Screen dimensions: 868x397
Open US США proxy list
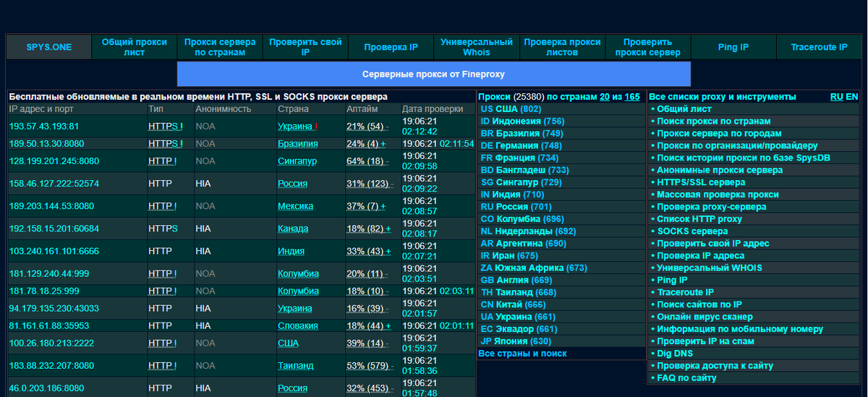[510, 108]
